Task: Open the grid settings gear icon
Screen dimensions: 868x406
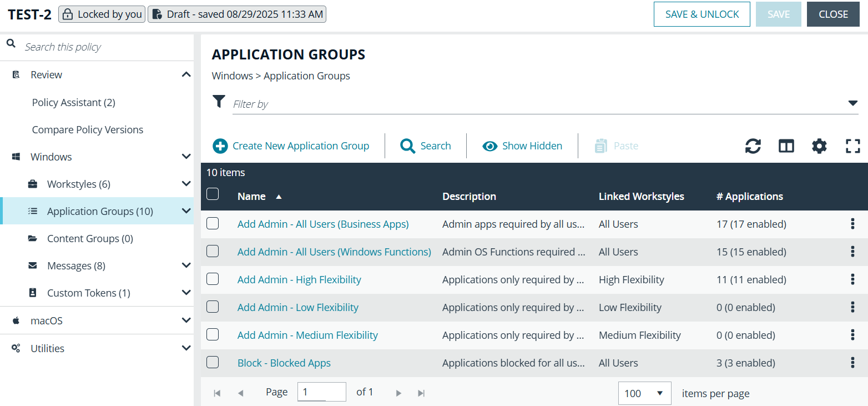Action: coord(819,146)
